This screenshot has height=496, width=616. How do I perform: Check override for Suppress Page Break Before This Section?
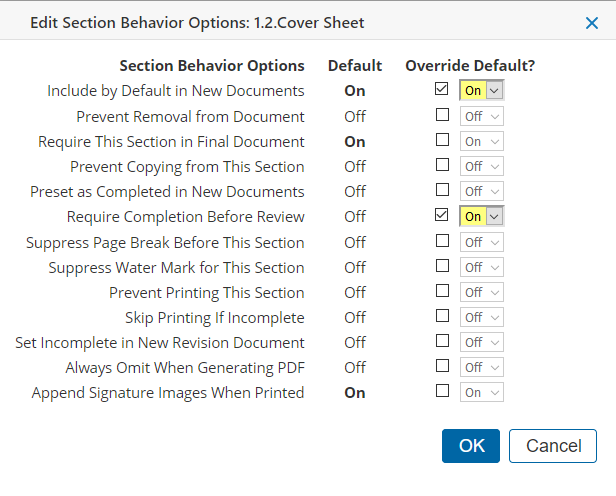coord(442,241)
